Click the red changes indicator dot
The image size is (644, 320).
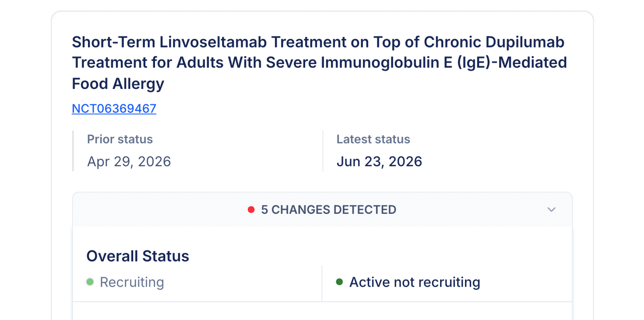pyautogui.click(x=251, y=210)
